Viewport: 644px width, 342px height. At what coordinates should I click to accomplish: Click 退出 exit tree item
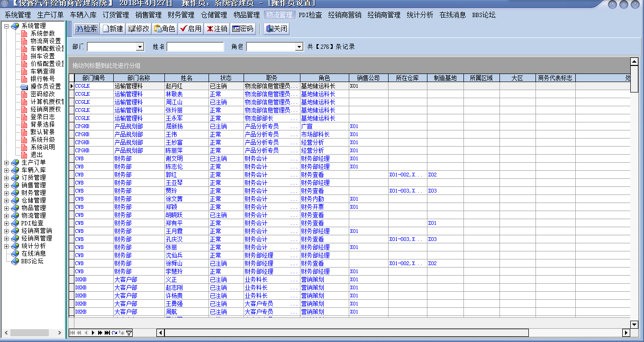36,155
